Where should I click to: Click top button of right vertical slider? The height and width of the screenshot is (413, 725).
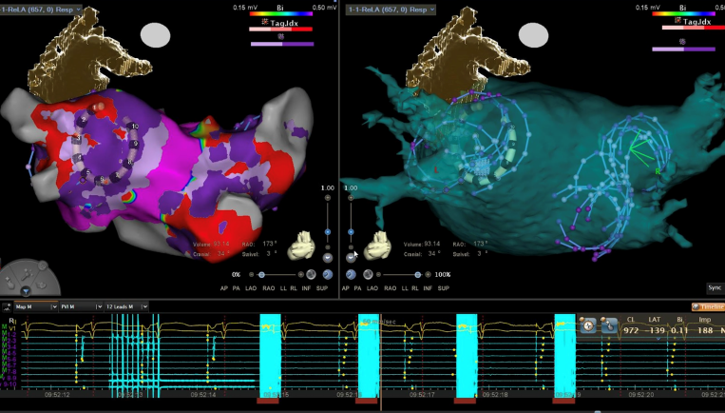click(351, 198)
